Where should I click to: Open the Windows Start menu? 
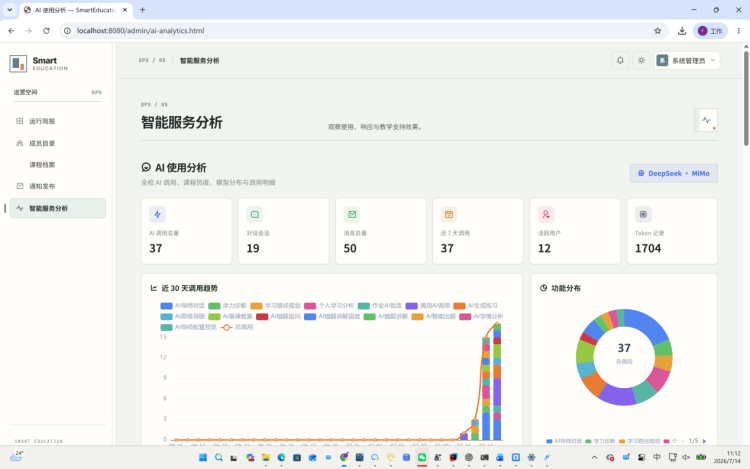pos(203,458)
